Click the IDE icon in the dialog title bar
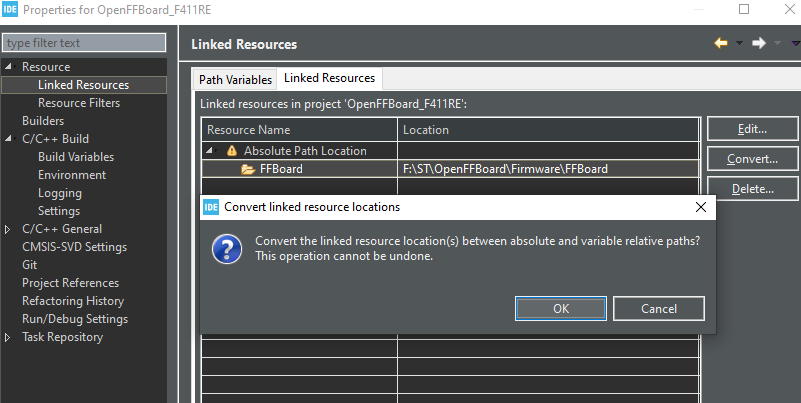 point(211,207)
